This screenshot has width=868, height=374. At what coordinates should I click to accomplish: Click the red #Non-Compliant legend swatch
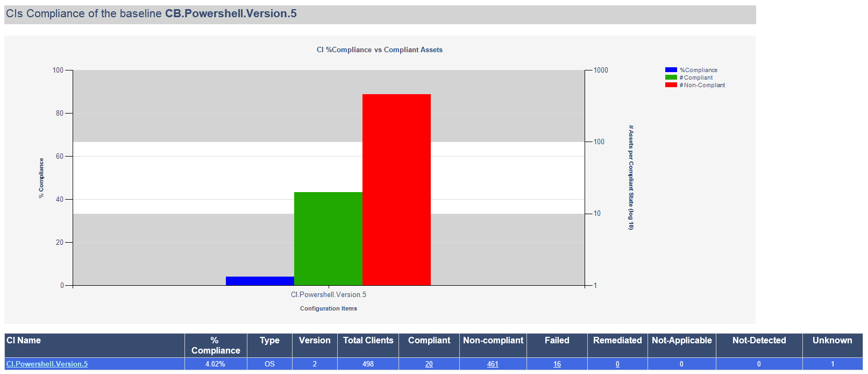671,85
